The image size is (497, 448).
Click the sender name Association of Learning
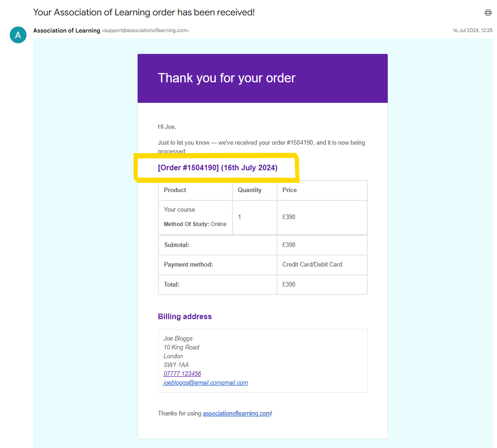pyautogui.click(x=66, y=31)
